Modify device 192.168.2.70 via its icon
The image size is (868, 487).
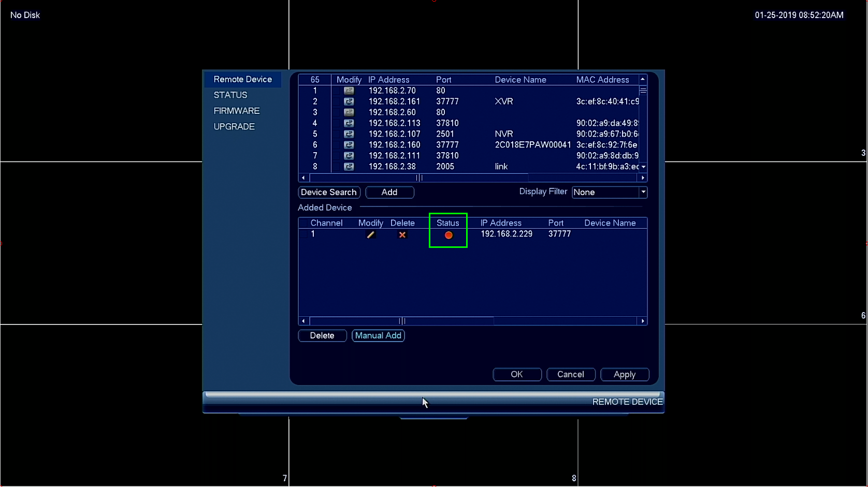tap(349, 91)
